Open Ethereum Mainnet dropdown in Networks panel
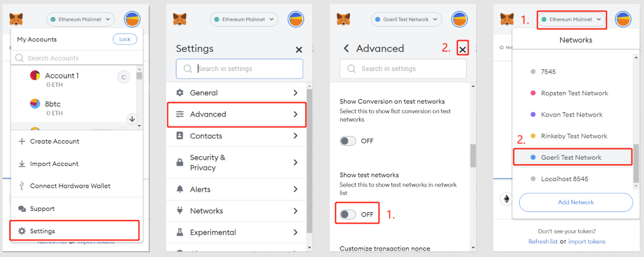The height and width of the screenshot is (257, 644). pyautogui.click(x=572, y=19)
